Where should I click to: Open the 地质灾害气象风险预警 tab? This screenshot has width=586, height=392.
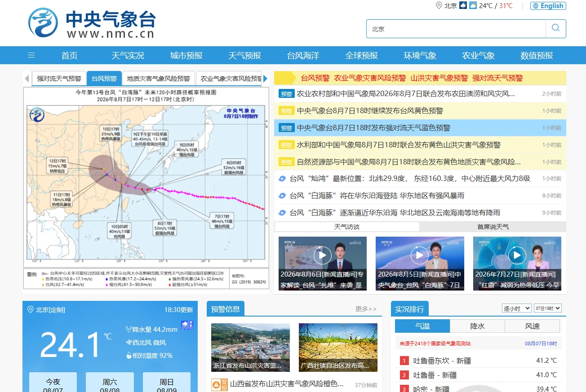point(158,79)
